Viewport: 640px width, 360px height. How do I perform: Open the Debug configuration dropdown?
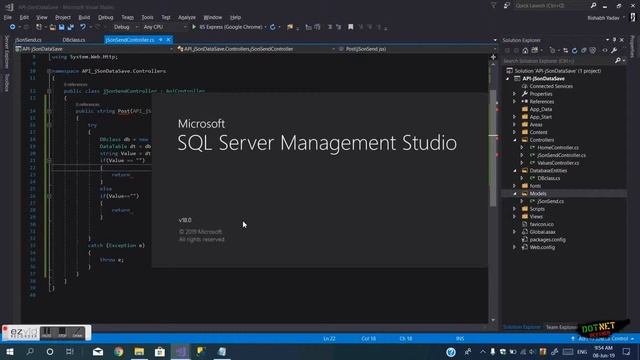coord(125,27)
